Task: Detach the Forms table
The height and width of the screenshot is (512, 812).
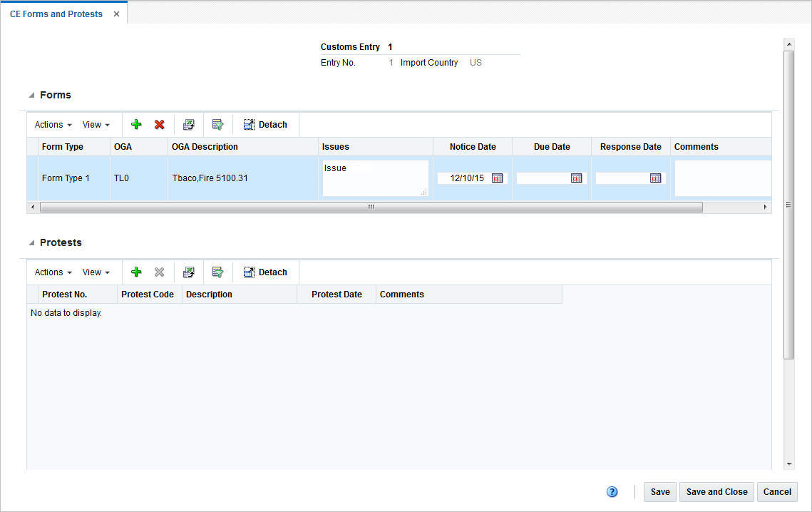Action: (265, 124)
